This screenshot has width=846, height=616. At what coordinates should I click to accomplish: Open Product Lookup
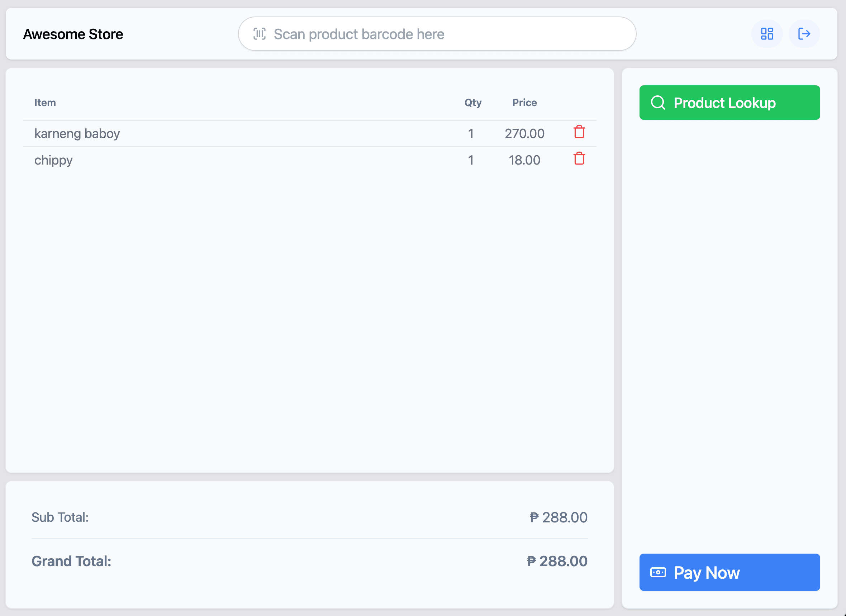point(729,103)
